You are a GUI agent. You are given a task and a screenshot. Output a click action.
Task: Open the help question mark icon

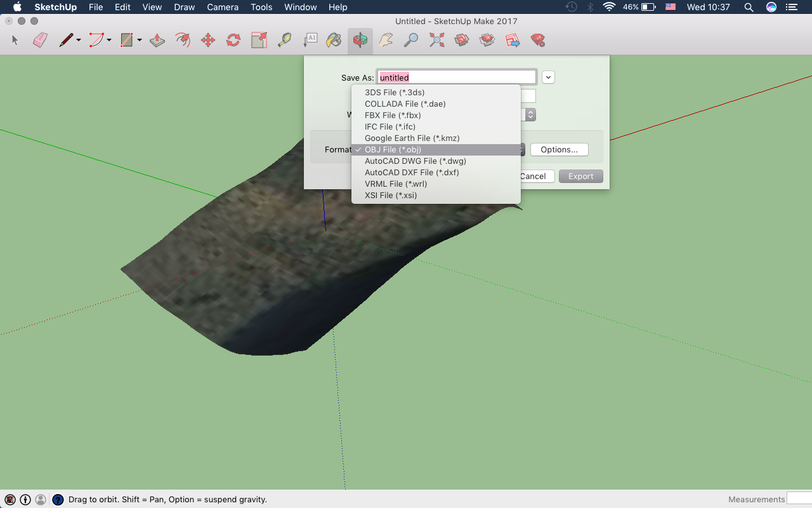pos(58,500)
